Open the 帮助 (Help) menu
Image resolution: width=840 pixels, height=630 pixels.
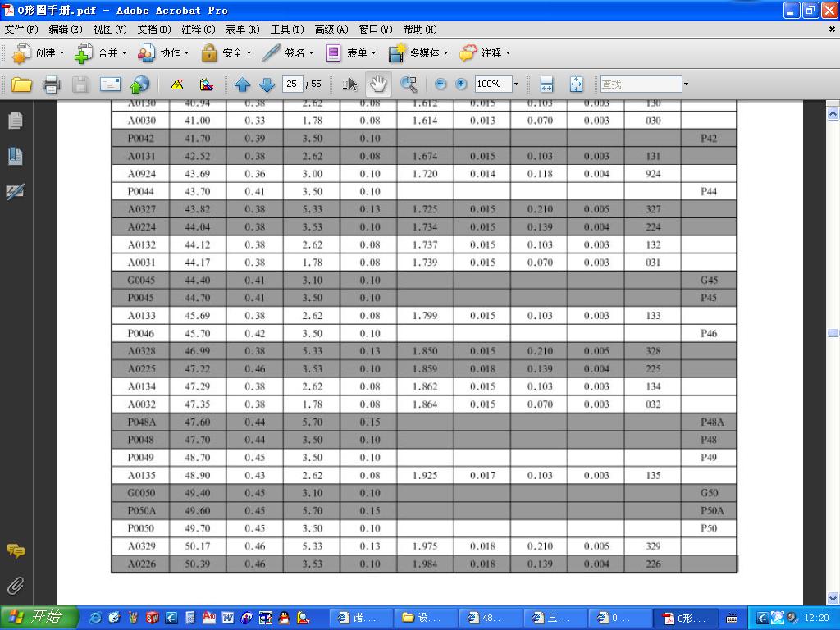pos(420,30)
